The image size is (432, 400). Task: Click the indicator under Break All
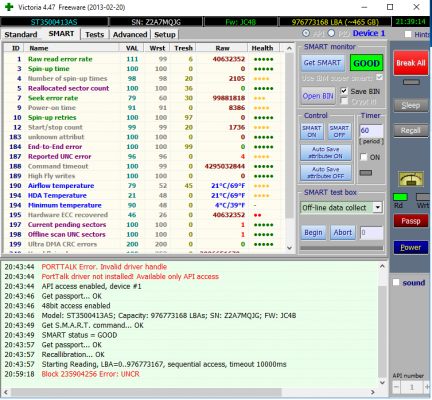[411, 82]
